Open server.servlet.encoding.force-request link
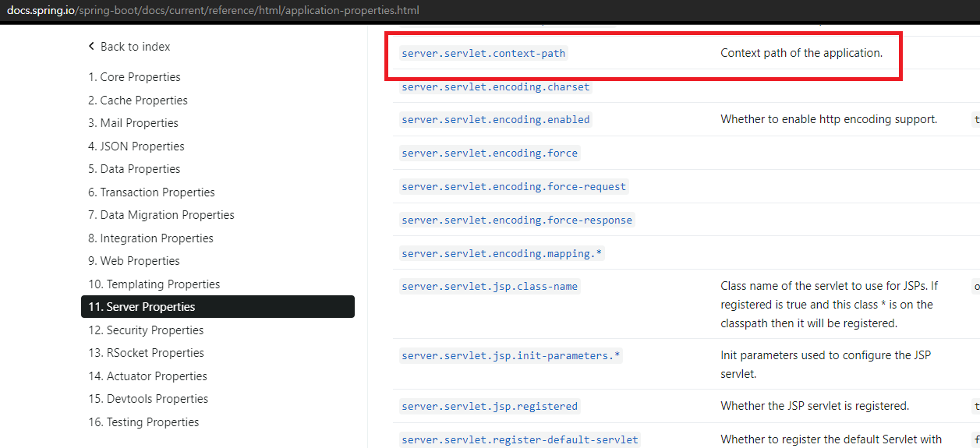 coord(514,187)
